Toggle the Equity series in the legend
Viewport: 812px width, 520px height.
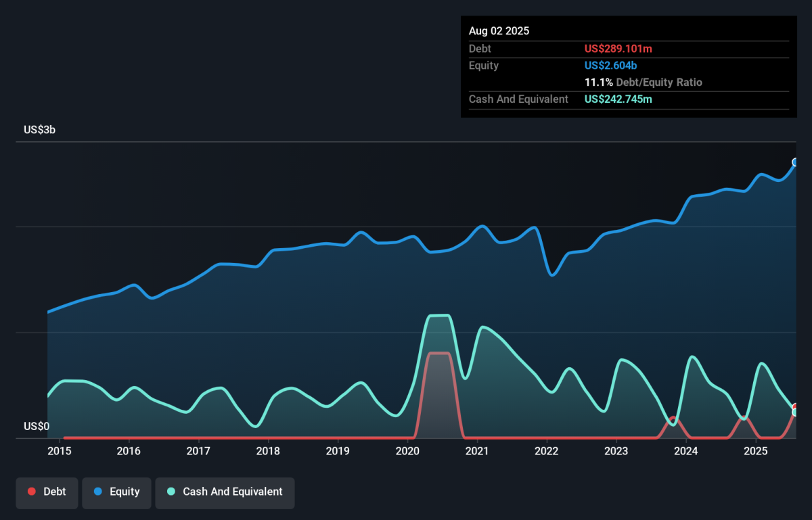(x=116, y=492)
